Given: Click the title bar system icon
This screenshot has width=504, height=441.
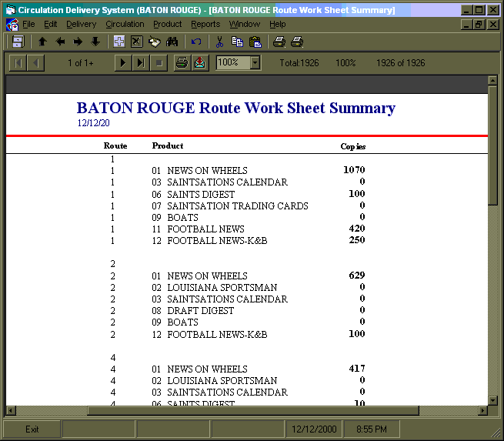Looking at the screenshot, I should (x=11, y=10).
